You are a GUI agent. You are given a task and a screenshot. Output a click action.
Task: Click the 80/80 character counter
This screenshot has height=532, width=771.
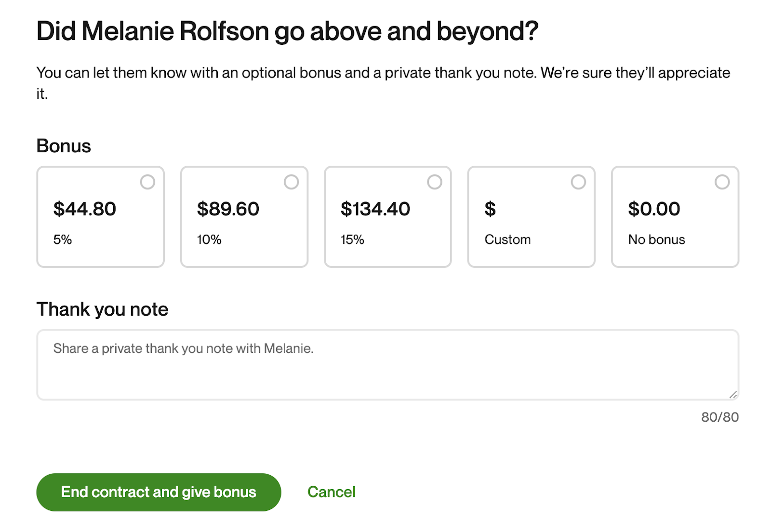(x=720, y=417)
